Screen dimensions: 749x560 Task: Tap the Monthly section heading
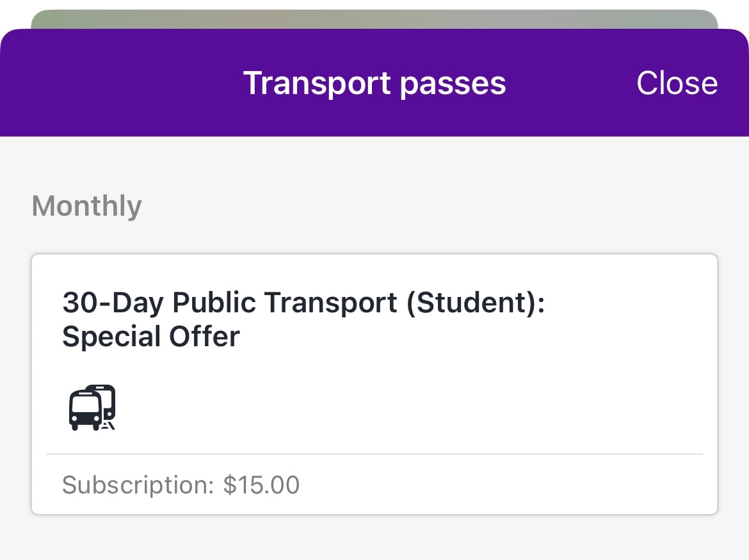[x=86, y=206]
